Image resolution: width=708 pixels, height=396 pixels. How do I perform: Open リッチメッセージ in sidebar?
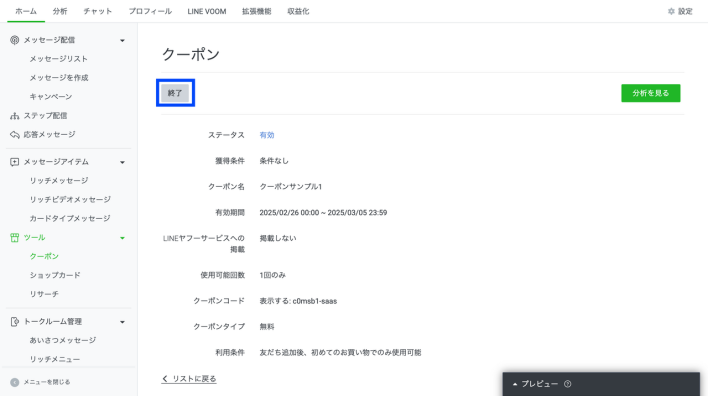pyautogui.click(x=59, y=181)
